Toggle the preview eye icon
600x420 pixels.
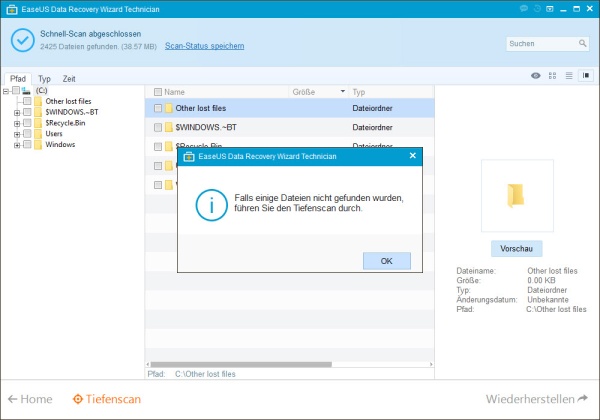tap(536, 76)
